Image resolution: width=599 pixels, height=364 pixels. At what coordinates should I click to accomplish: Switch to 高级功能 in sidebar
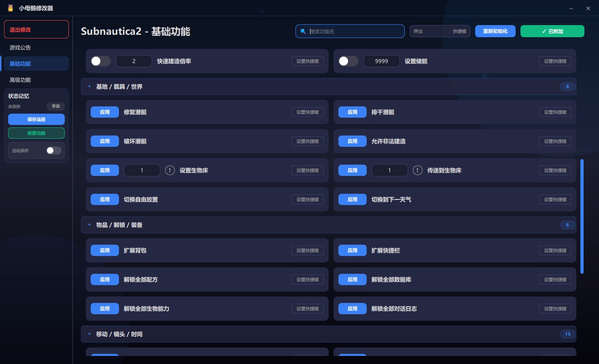pyautogui.click(x=36, y=80)
